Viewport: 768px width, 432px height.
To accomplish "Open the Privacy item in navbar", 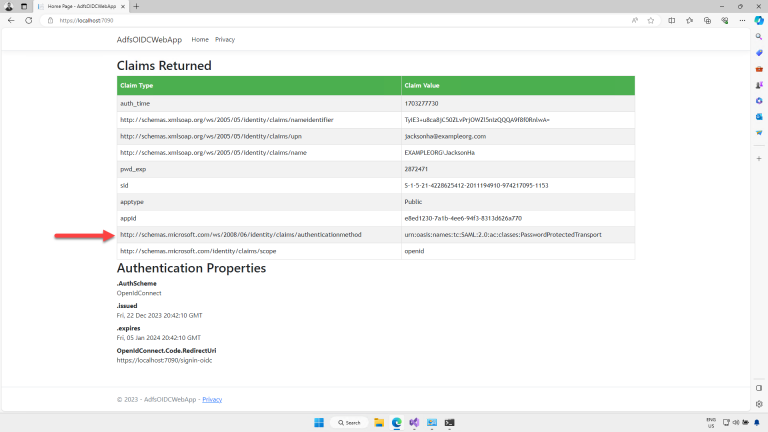I will [x=224, y=39].
